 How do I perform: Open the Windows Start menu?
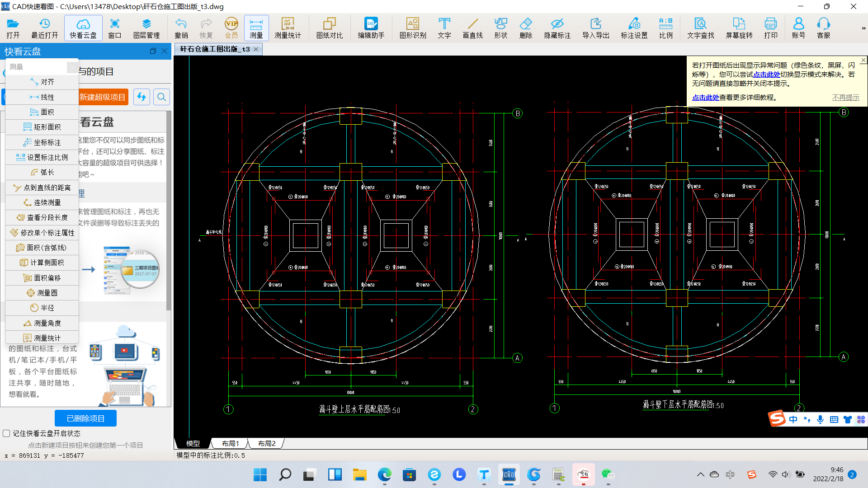[260, 474]
